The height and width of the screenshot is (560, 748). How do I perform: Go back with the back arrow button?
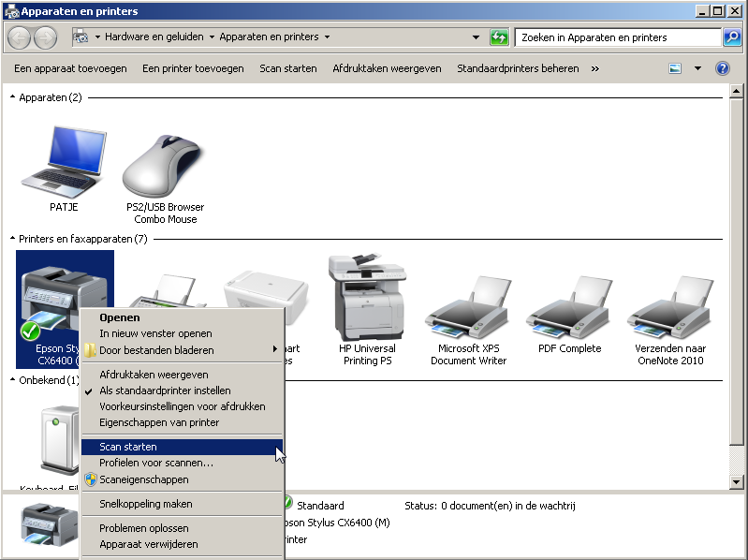point(19,37)
